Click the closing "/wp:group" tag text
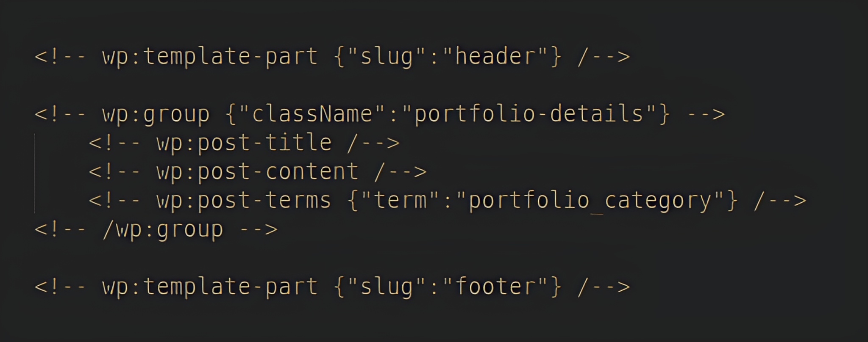This screenshot has width=868, height=342. pos(163,230)
